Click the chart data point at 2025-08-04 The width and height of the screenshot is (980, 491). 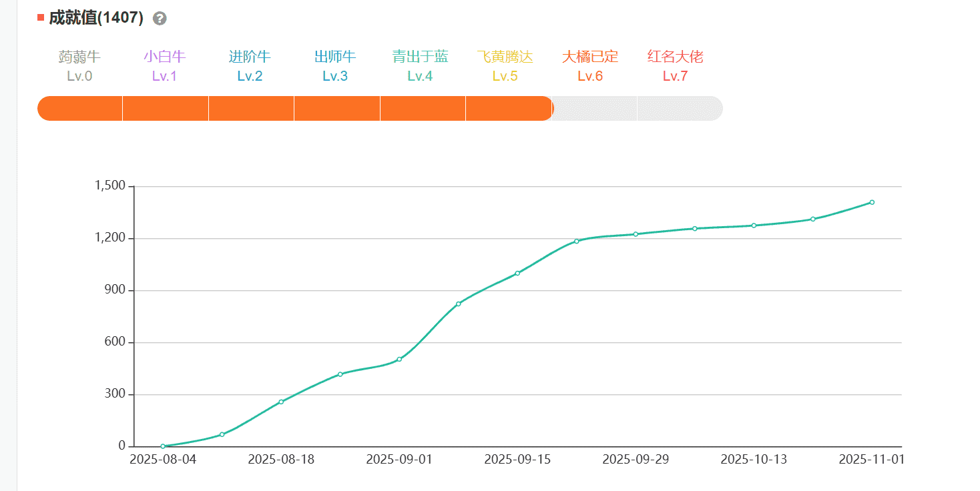tap(163, 446)
